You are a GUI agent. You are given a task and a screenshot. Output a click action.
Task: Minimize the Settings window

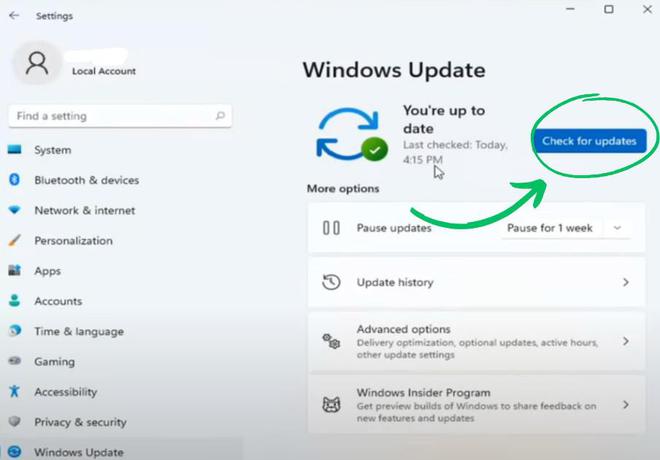(570, 9)
